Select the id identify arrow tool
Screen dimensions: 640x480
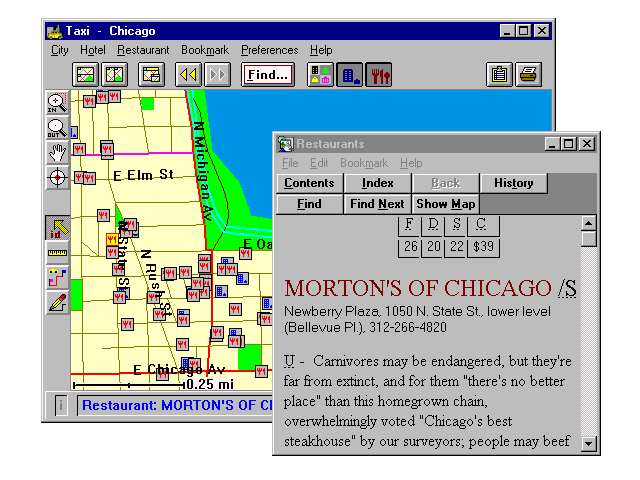click(57, 228)
